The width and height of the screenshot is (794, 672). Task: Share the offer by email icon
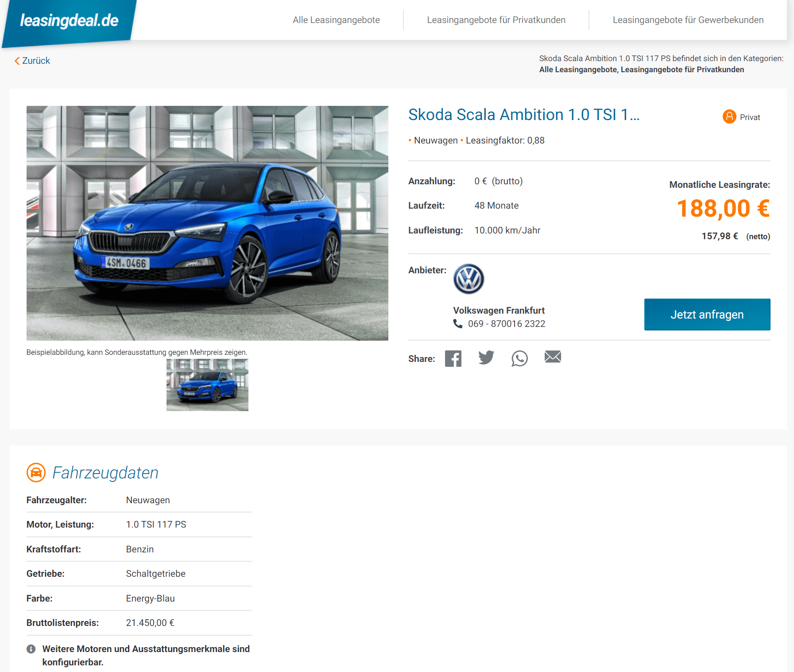553,357
